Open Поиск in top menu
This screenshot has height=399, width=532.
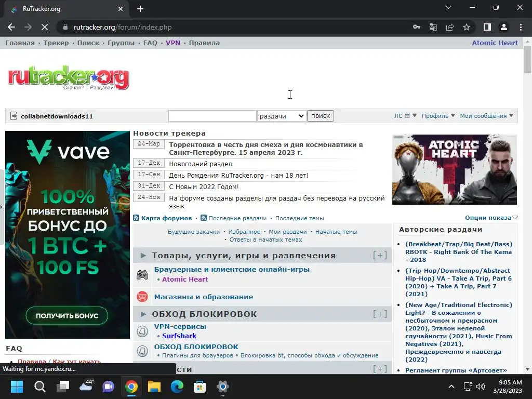click(88, 43)
